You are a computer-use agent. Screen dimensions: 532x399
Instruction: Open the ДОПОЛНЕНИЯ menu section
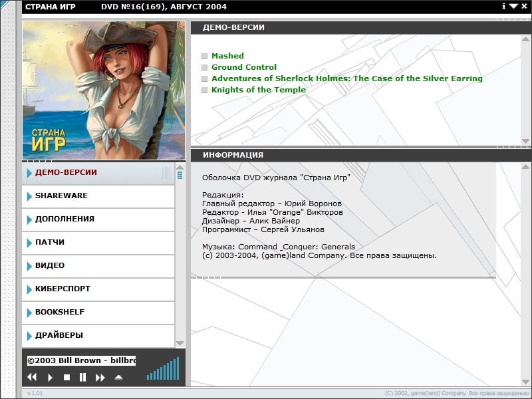tap(98, 220)
